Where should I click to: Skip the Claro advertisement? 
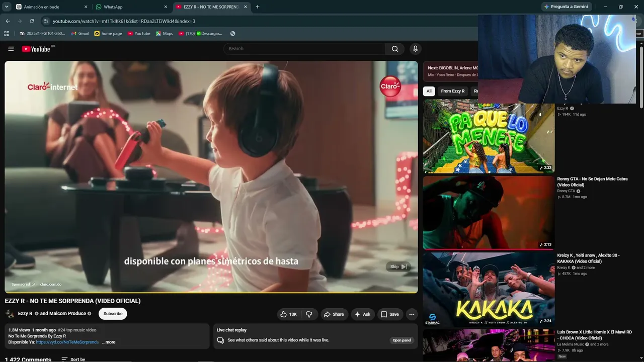coord(398,266)
